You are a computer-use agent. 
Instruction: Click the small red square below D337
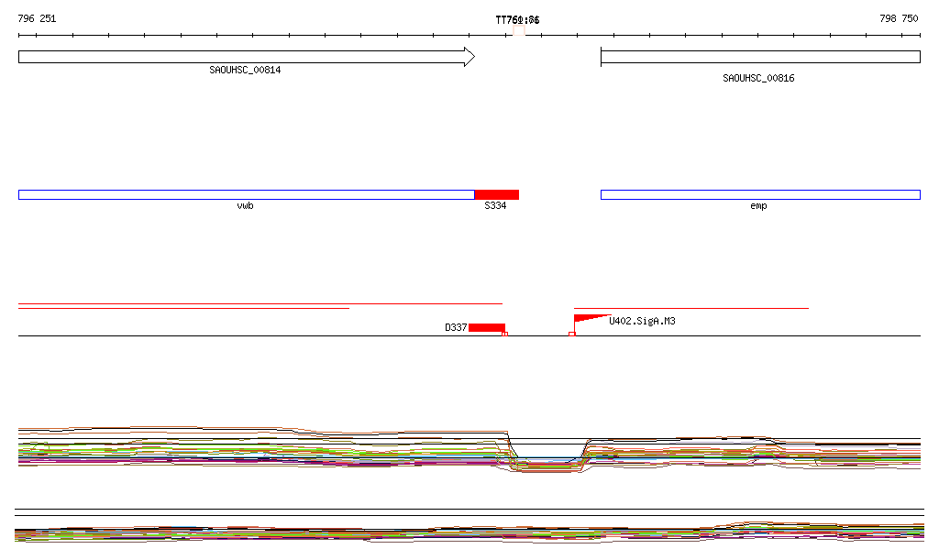tap(505, 334)
